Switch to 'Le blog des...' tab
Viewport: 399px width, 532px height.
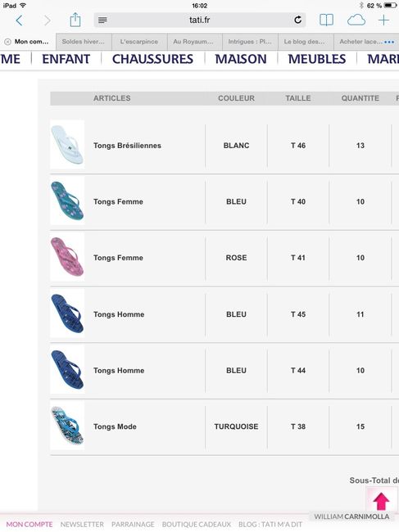pyautogui.click(x=306, y=42)
